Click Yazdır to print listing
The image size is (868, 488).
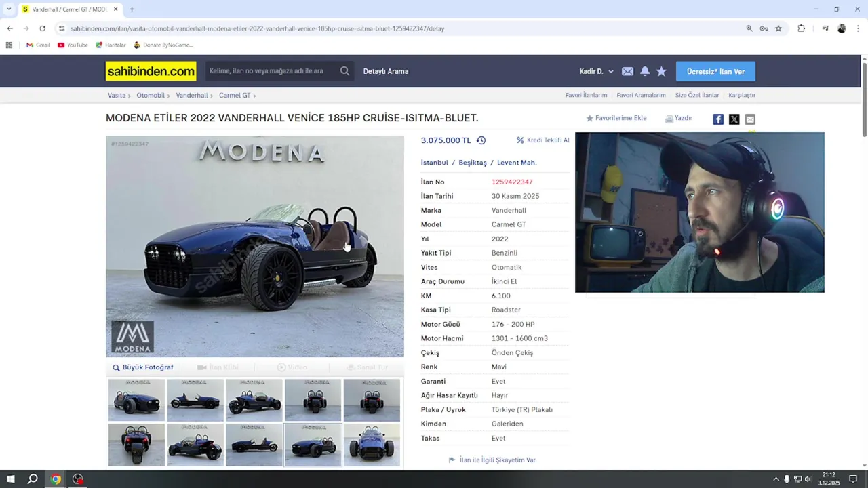click(679, 118)
